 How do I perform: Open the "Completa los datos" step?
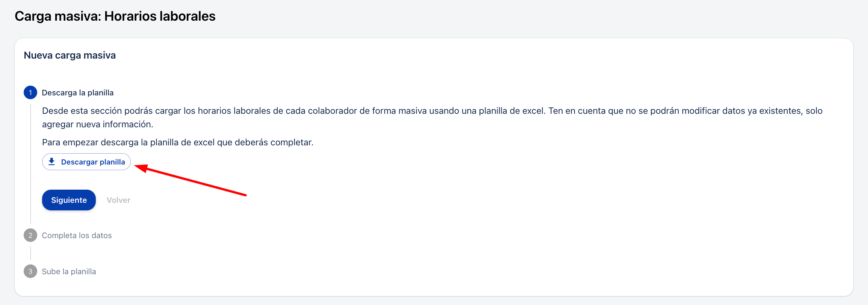77,236
